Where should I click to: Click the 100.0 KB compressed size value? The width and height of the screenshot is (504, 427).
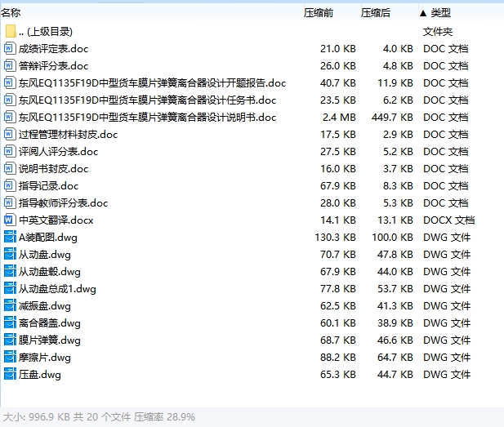click(392, 238)
